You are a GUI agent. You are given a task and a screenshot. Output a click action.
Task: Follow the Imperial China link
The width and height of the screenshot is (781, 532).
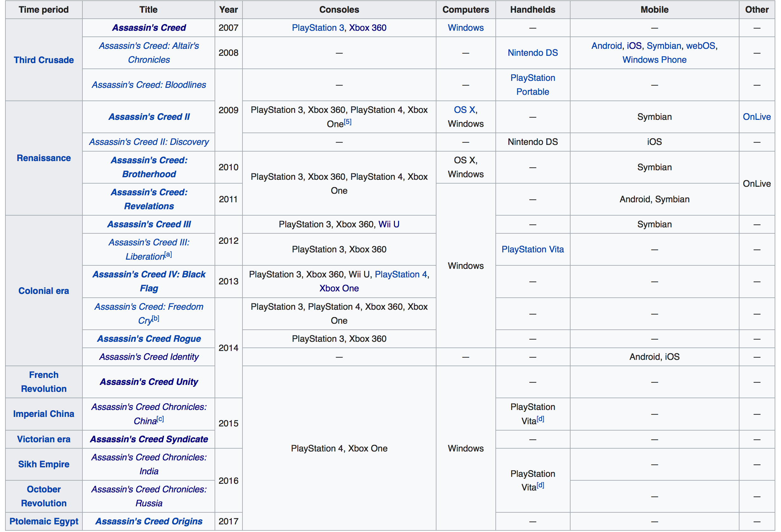(x=44, y=414)
